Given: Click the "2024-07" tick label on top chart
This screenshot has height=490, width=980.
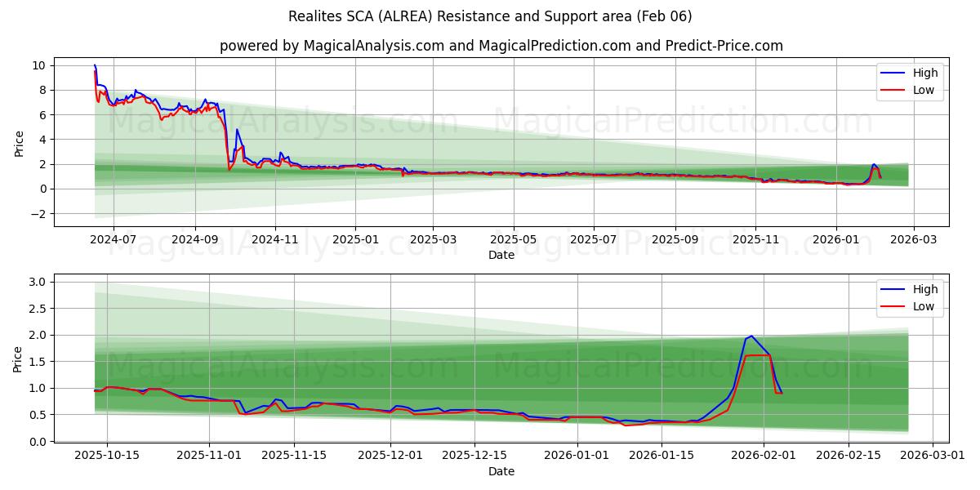Looking at the screenshot, I should tap(113, 239).
